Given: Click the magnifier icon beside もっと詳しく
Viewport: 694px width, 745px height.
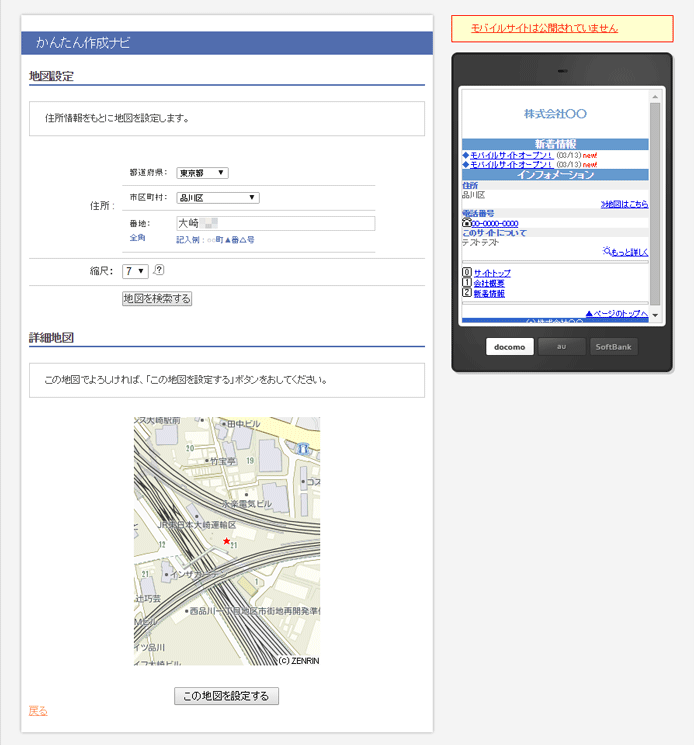Looking at the screenshot, I should point(606,251).
